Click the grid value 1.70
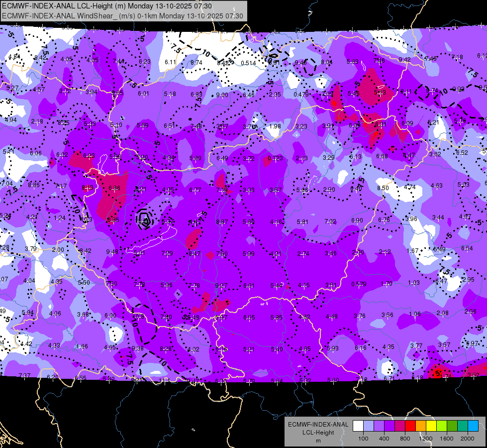487x448 pixels. pyautogui.click(x=387, y=284)
